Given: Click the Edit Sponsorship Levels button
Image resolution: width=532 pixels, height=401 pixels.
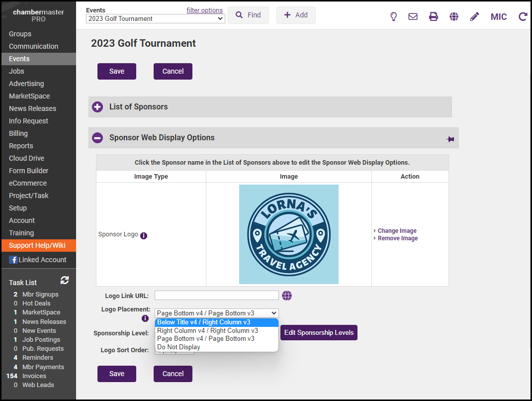Looking at the screenshot, I should tap(319, 332).
